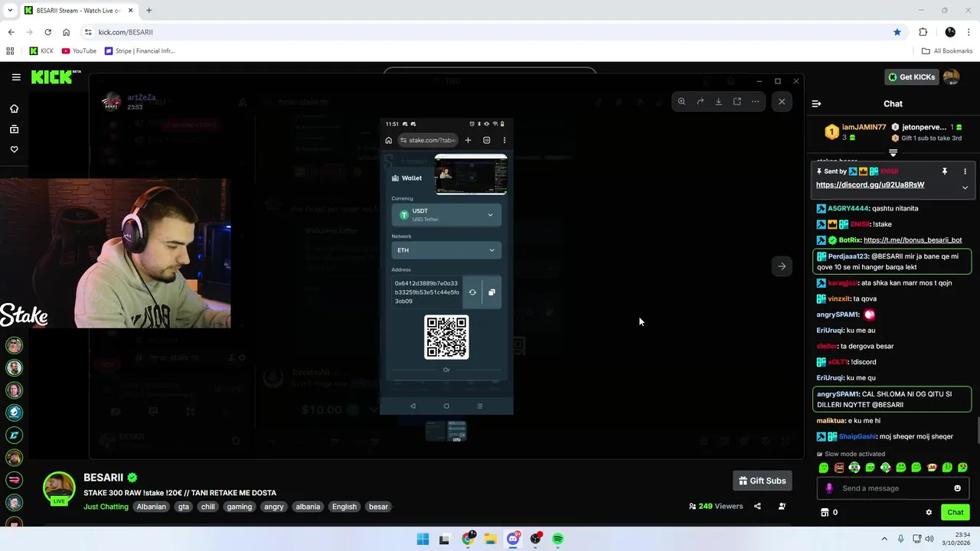Open BotRix's t.me bonus bot link

913,240
